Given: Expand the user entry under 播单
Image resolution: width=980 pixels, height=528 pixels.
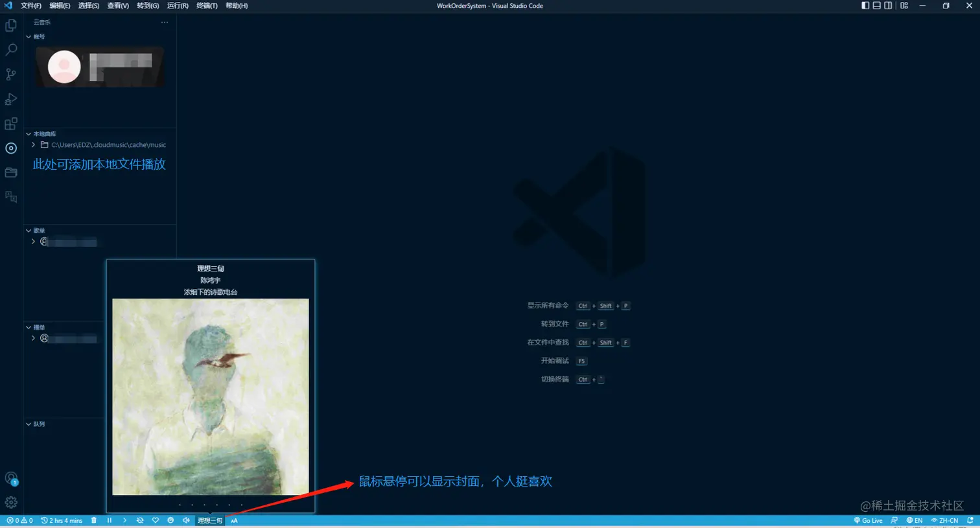Looking at the screenshot, I should pos(34,338).
